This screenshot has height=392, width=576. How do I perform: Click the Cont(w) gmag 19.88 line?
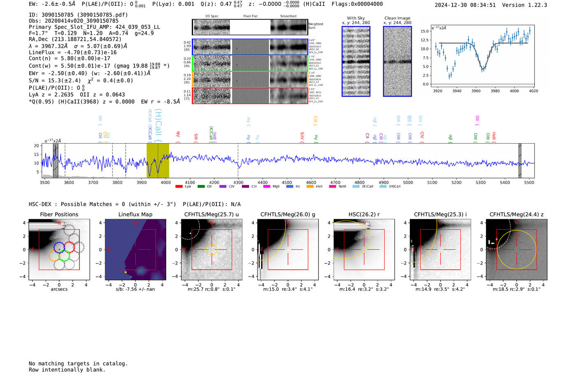click(x=99, y=65)
